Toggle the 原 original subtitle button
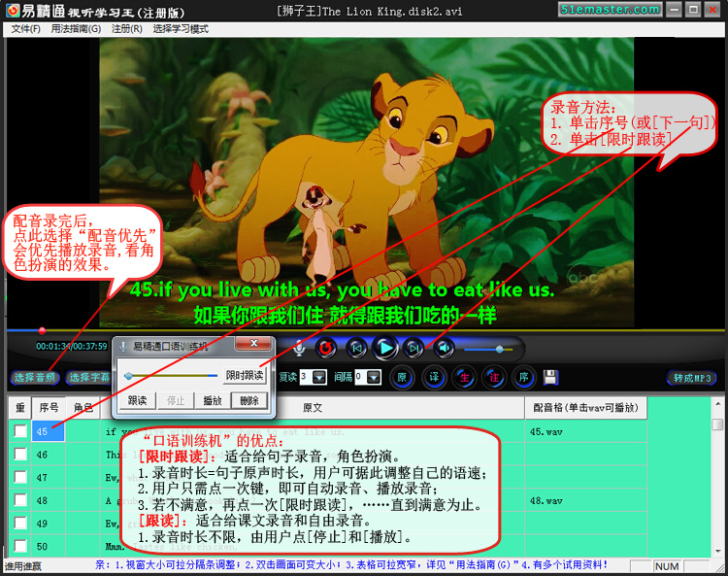Screen dimensions: 728x576 coord(402,377)
